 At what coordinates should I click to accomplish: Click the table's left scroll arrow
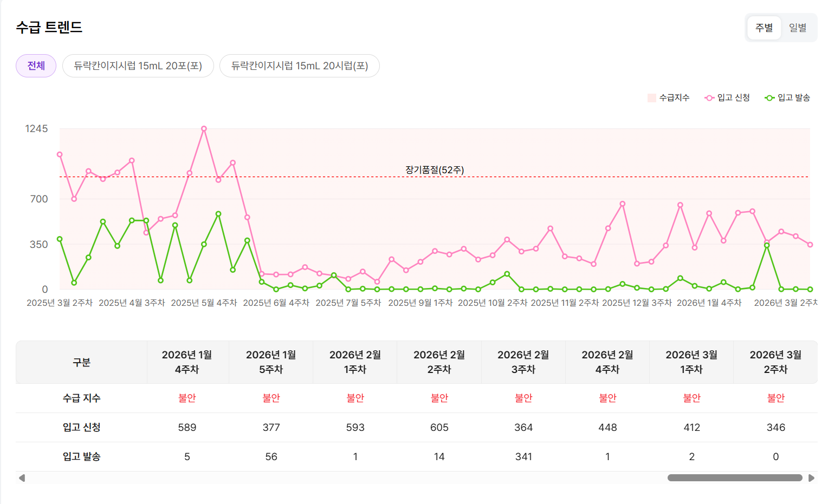22,478
